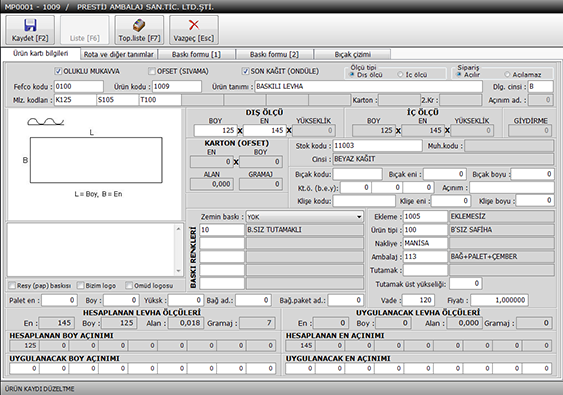Click Stok kodu field 11003

tap(377, 145)
